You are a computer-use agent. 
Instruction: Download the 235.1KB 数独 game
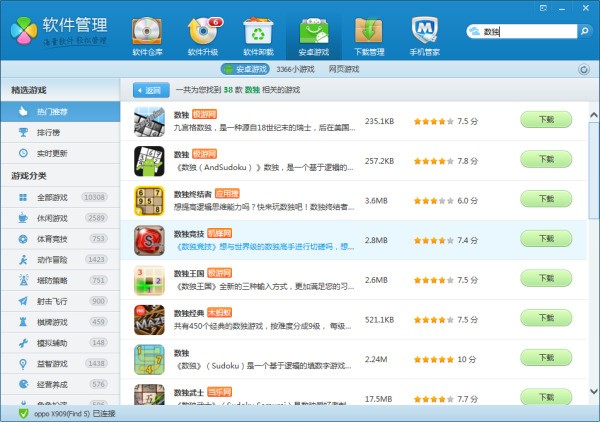coord(546,120)
